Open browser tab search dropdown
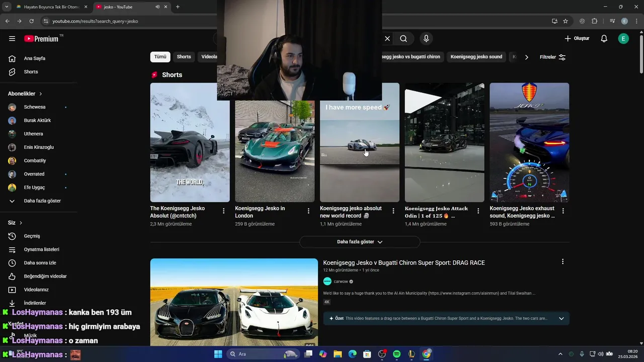 coord(7,7)
